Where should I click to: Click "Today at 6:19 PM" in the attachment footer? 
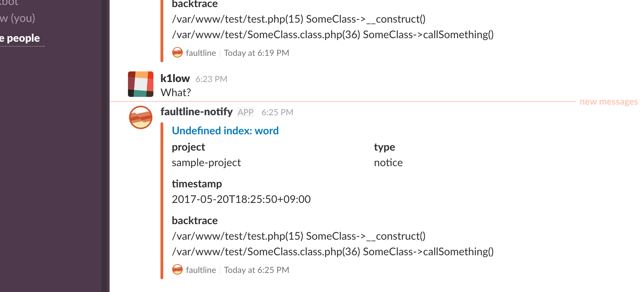pyautogui.click(x=256, y=52)
